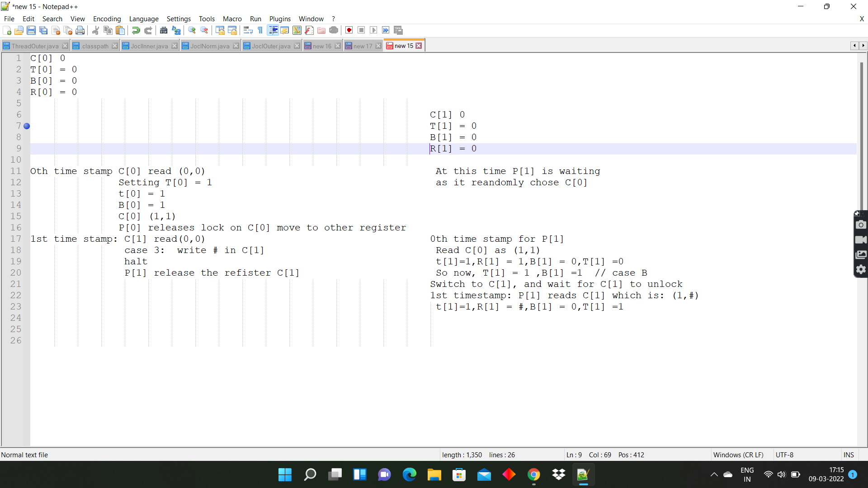Close the JoclOuter.java tab
This screenshot has height=488, width=868.
coord(297,46)
